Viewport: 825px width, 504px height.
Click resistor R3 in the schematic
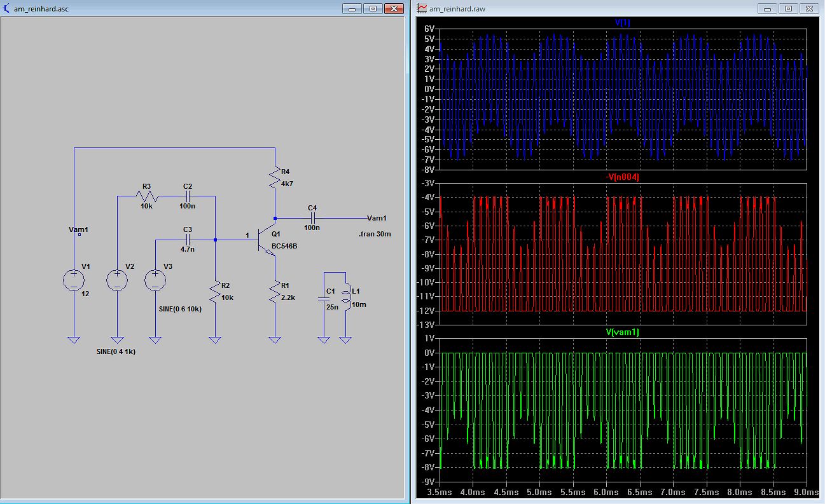147,196
